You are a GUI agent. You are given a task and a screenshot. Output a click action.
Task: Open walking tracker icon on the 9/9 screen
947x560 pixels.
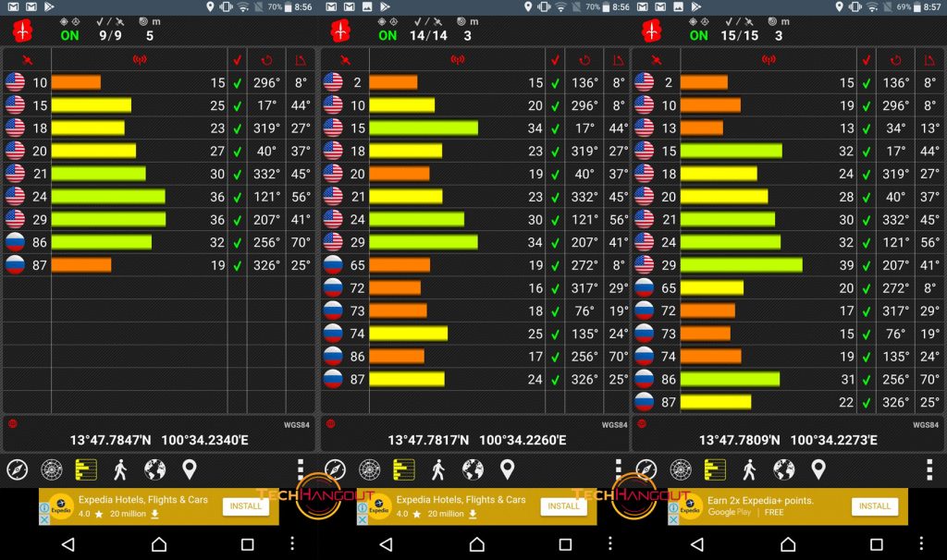coord(120,469)
